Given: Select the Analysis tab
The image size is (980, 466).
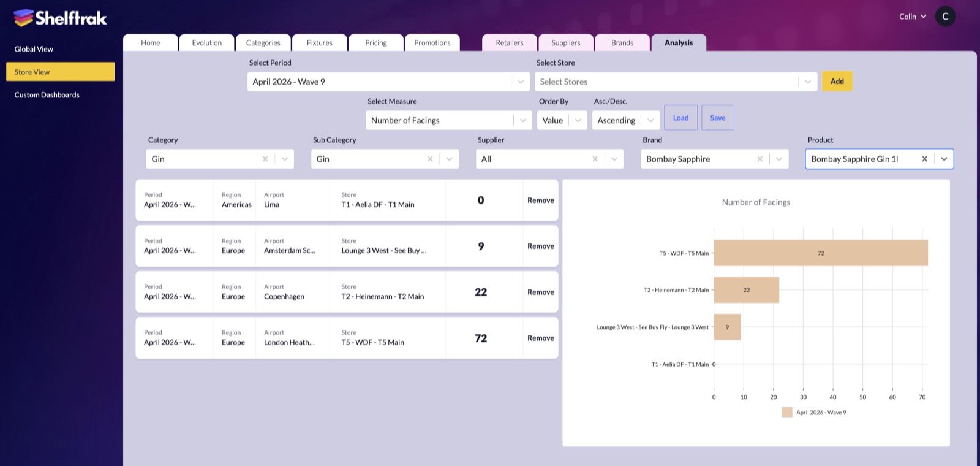Looking at the screenshot, I should click(678, 42).
